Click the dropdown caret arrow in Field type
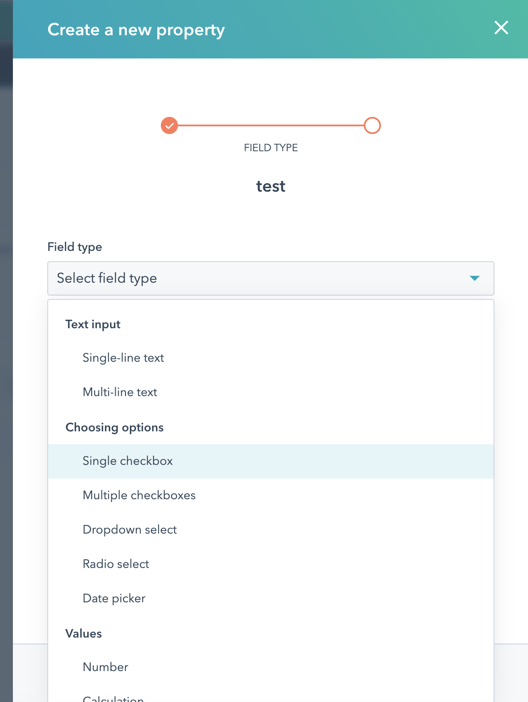528x702 pixels. pos(474,278)
